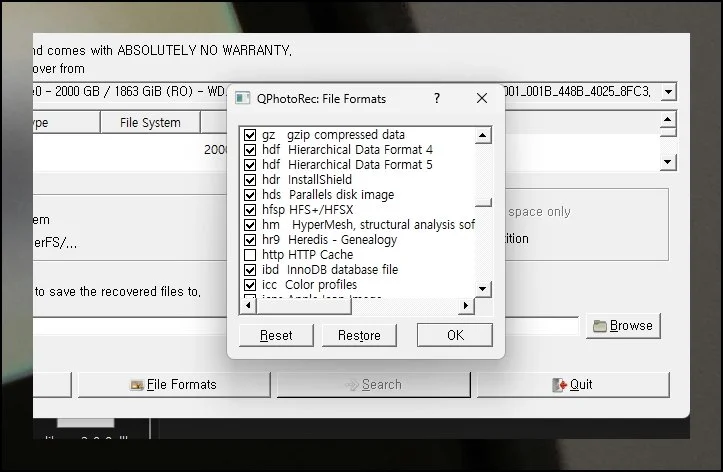The height and width of the screenshot is (472, 723).
Task: Click the Browse folder button
Action: pos(622,326)
